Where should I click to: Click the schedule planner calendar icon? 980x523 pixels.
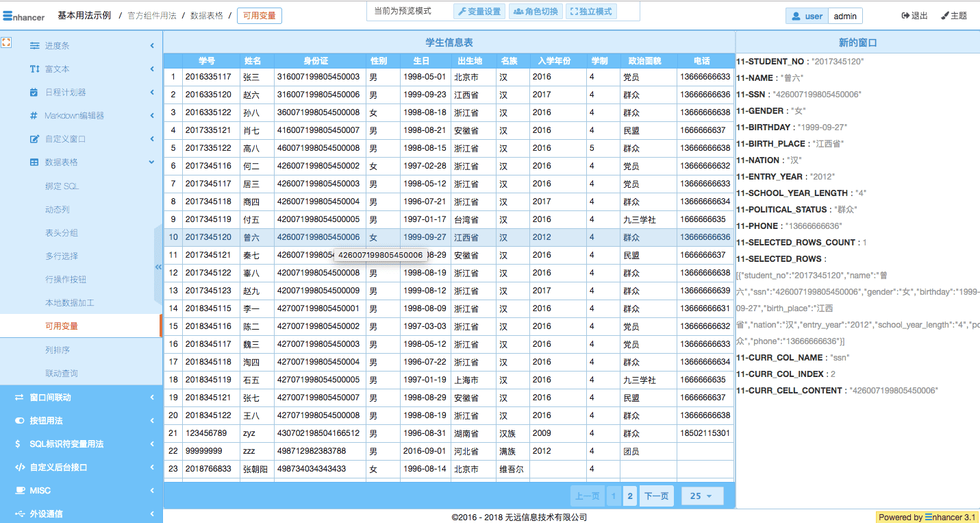click(34, 93)
